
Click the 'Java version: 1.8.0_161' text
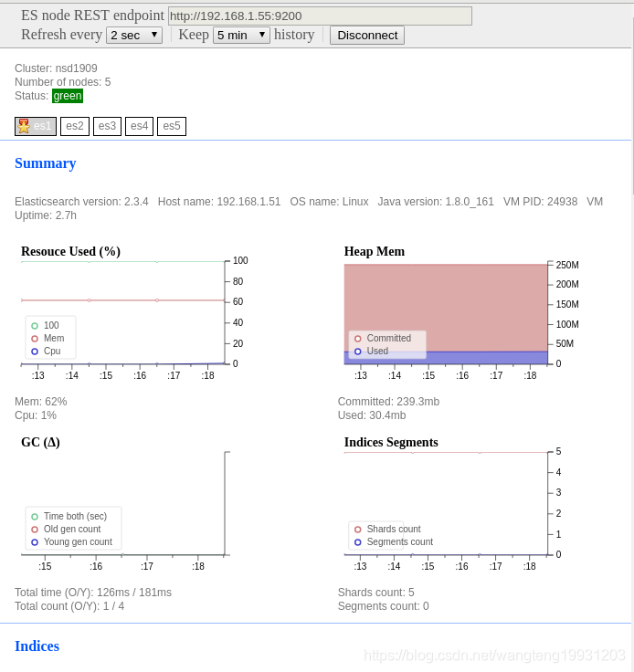pos(436,202)
